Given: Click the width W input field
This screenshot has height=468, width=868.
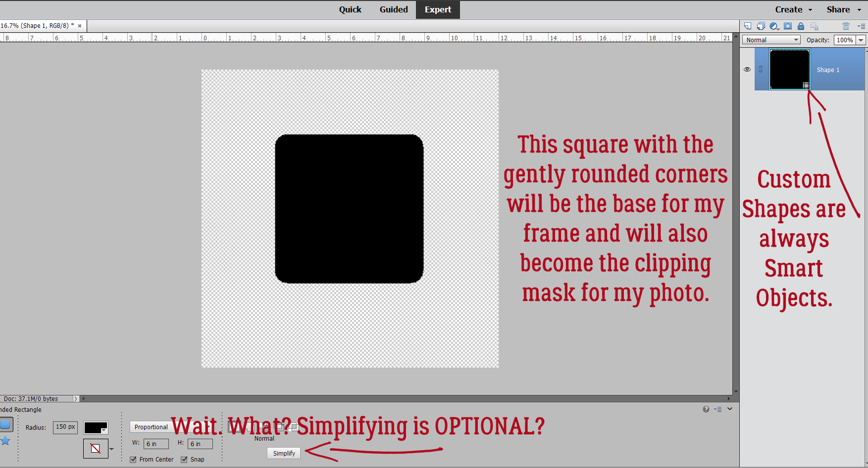Looking at the screenshot, I should [x=156, y=444].
